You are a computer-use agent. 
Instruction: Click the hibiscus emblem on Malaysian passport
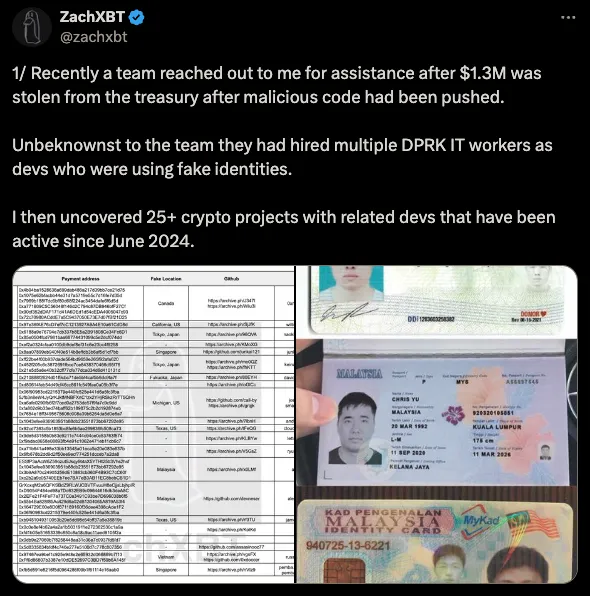pos(454,415)
